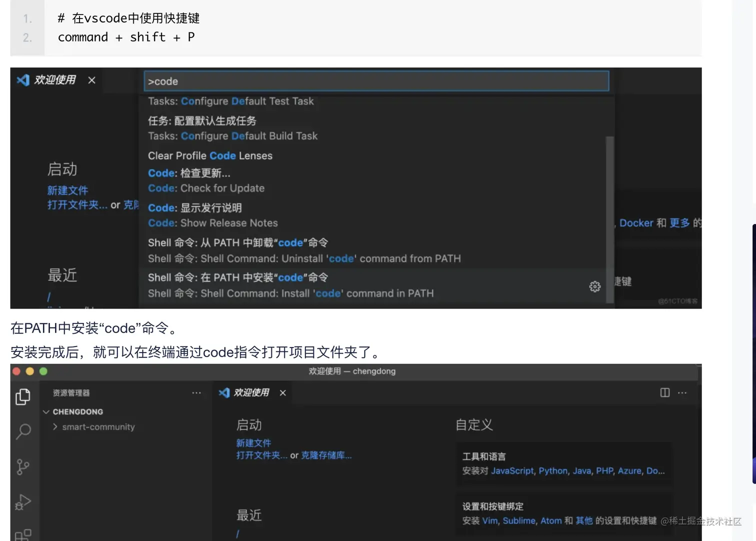Screen dimensions: 756x541
Task: Click the Java language link
Action: tap(582, 470)
